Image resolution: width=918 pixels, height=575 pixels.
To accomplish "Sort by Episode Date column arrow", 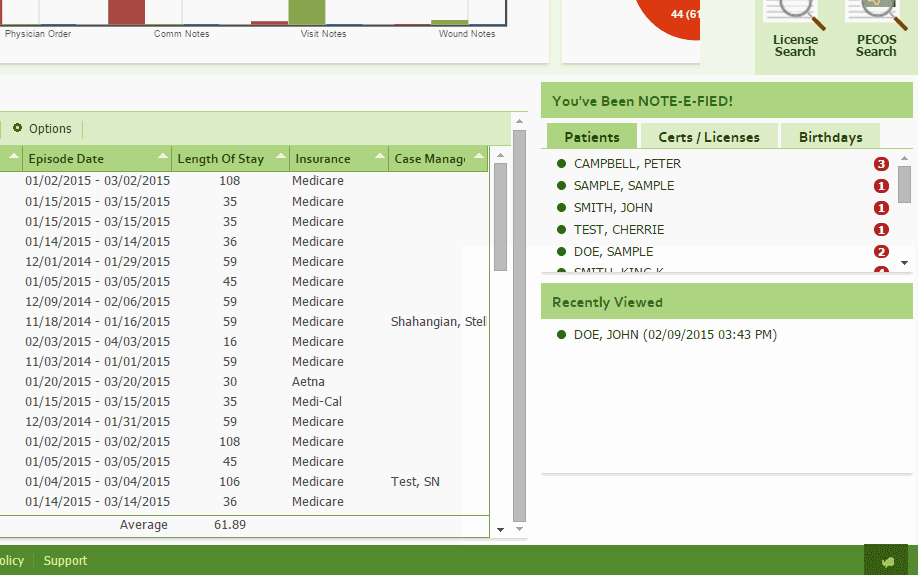I will coord(163,158).
